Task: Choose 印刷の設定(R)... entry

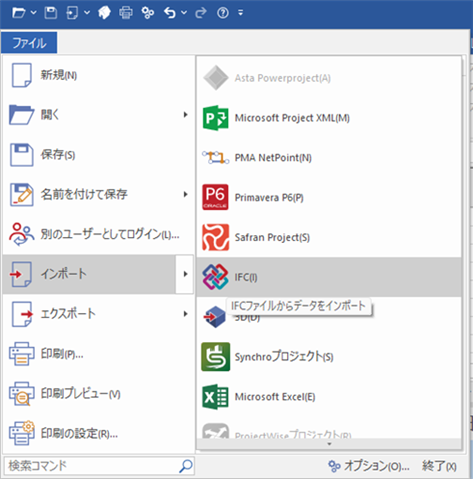Action: coord(98,433)
